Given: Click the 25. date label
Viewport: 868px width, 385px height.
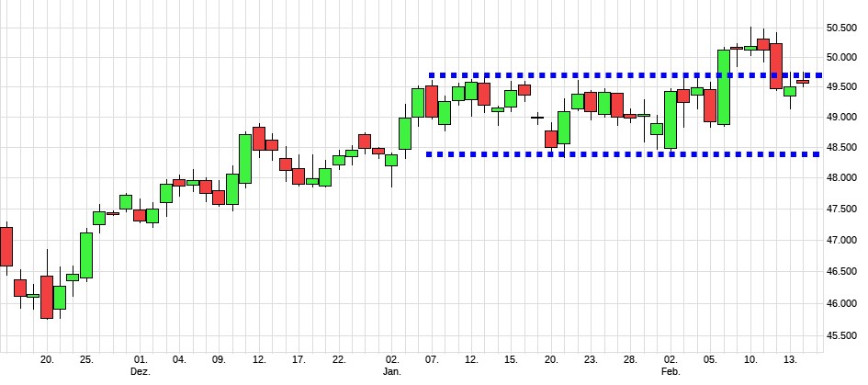Looking at the screenshot, I should point(85,359).
